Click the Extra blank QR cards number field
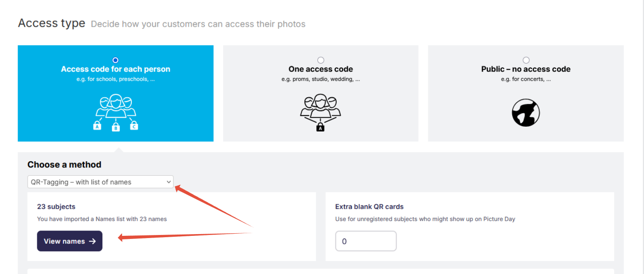644x274 pixels. [366, 241]
